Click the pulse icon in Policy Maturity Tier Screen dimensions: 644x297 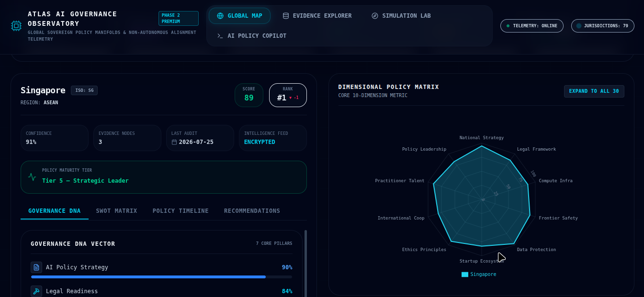click(32, 176)
